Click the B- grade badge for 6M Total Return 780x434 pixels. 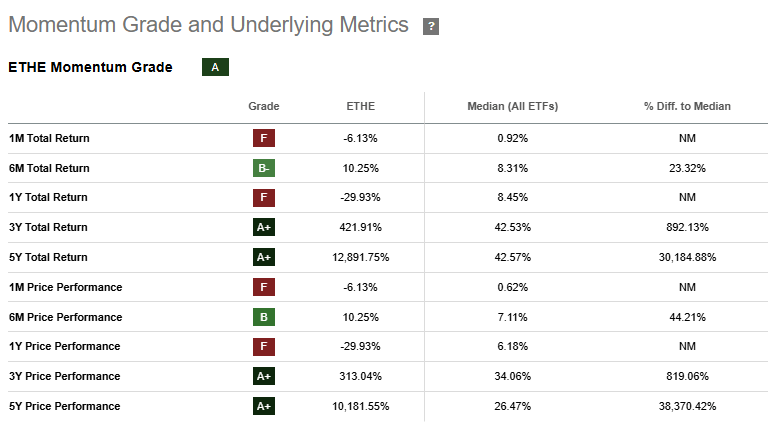coord(264,168)
